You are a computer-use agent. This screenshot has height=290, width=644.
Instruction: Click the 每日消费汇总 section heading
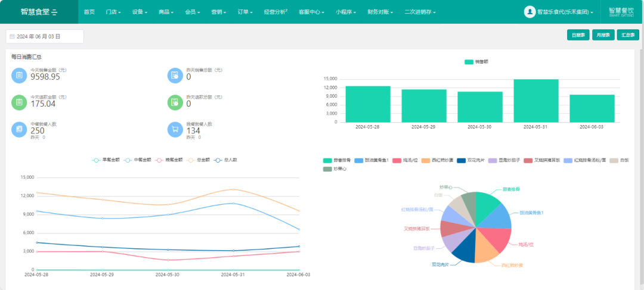(27, 57)
